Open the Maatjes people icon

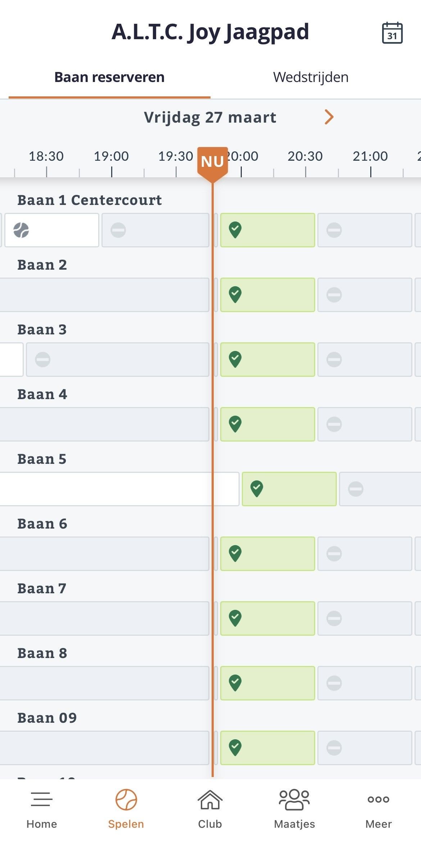[x=294, y=799]
